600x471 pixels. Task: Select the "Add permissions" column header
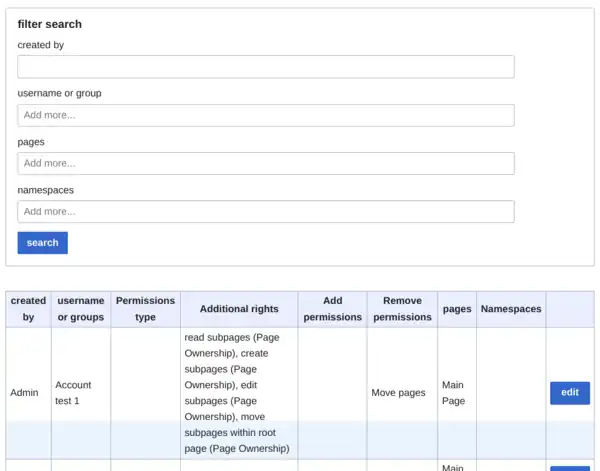point(333,309)
